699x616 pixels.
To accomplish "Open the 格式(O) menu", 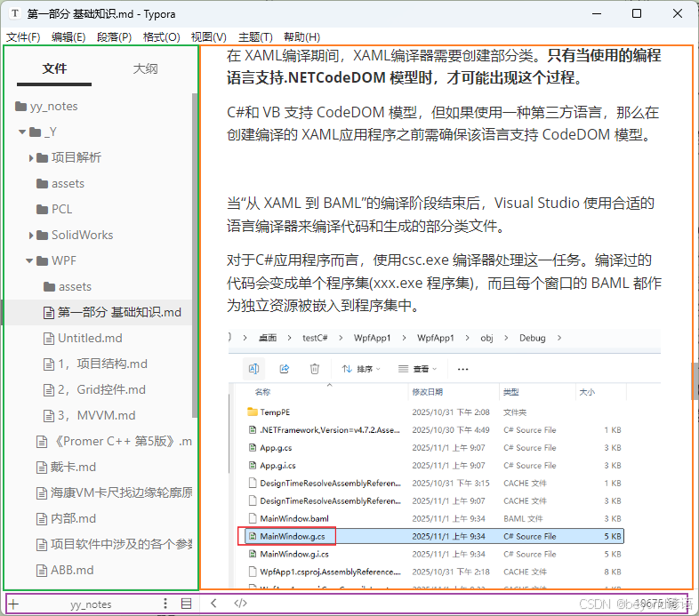I will [x=161, y=37].
